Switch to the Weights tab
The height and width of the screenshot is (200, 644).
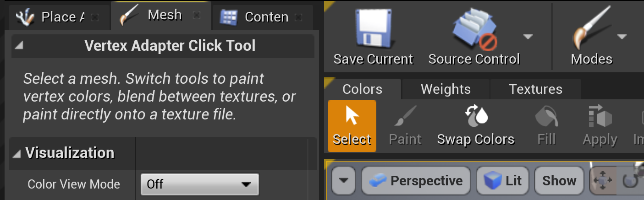[x=446, y=89]
